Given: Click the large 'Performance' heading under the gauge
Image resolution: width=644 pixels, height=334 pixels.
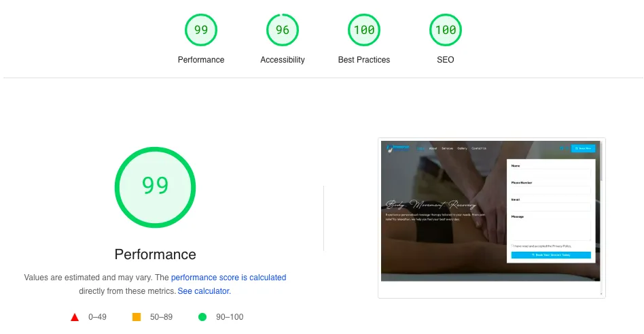Looking at the screenshot, I should [x=156, y=254].
